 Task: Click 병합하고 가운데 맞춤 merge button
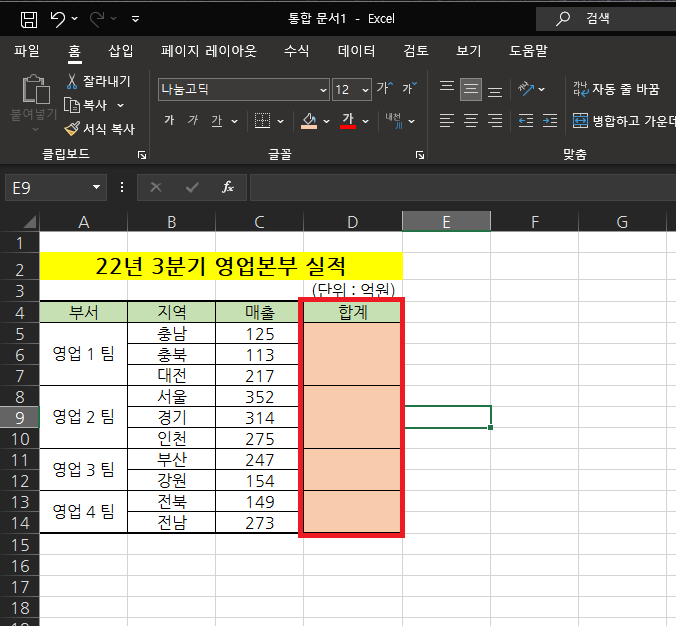[x=624, y=121]
